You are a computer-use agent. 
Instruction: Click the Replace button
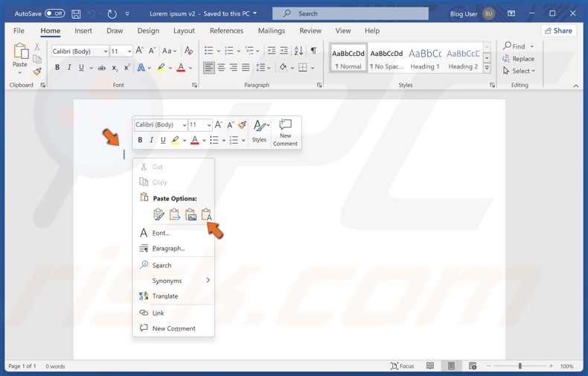tap(519, 59)
